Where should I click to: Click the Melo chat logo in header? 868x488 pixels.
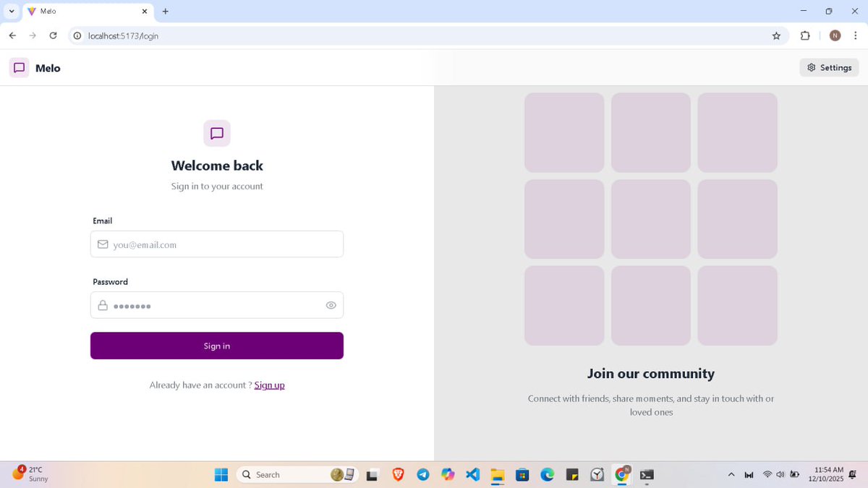20,68
